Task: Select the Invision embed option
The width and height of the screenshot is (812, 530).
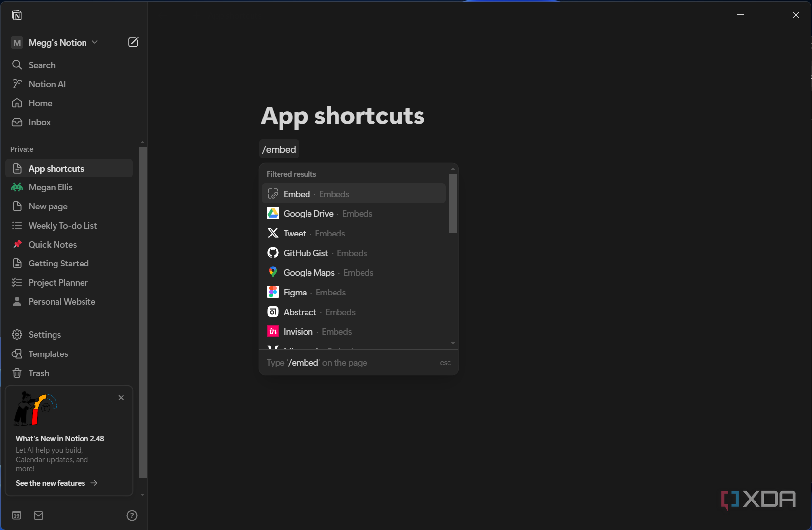Action: (354, 331)
